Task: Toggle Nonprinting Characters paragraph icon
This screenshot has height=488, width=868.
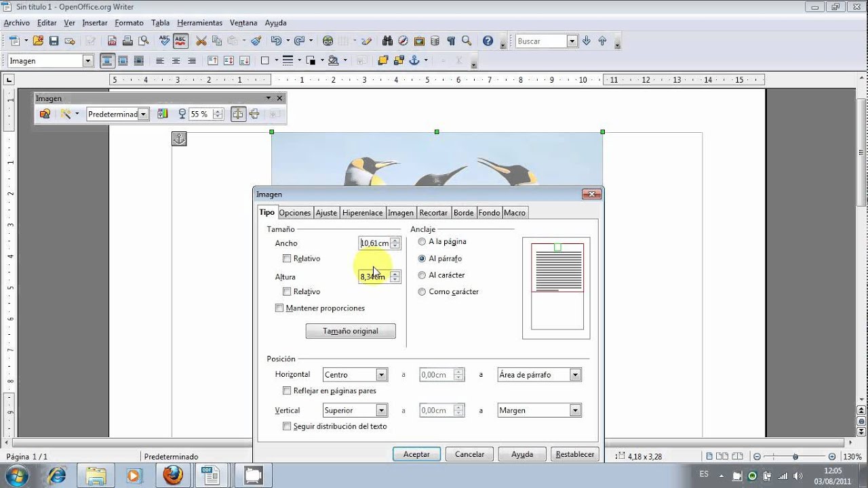Action: click(x=451, y=41)
